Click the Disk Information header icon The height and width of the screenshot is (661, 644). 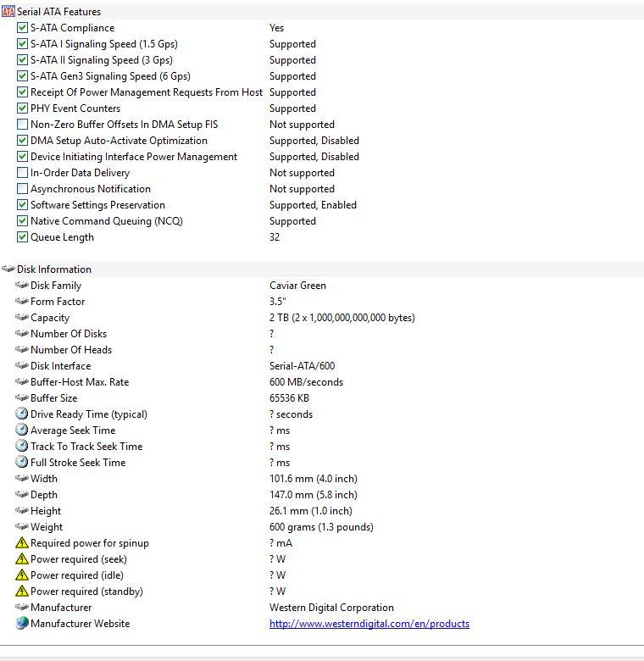8,269
